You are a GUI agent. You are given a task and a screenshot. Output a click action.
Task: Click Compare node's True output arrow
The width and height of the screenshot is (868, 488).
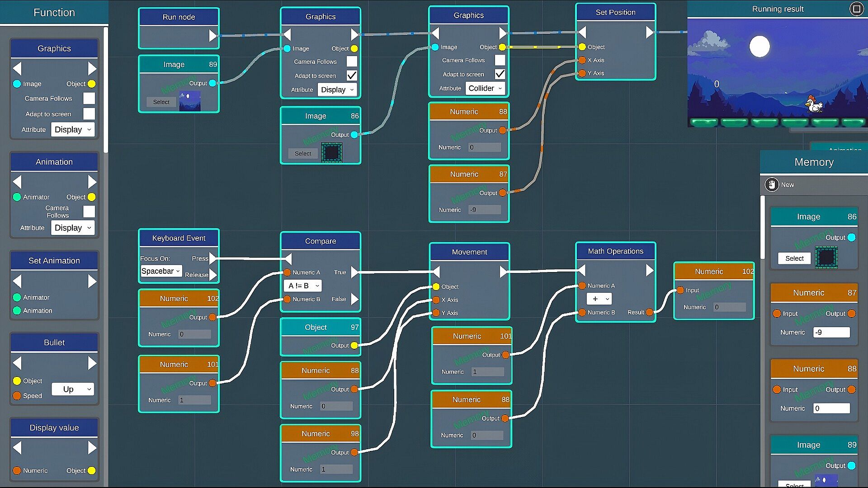(354, 272)
